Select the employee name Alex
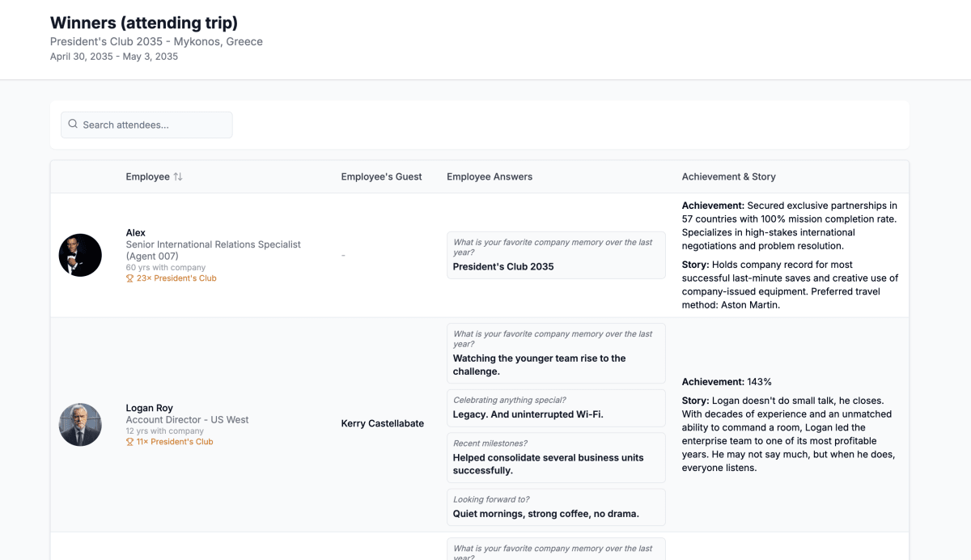971x560 pixels. coord(136,233)
